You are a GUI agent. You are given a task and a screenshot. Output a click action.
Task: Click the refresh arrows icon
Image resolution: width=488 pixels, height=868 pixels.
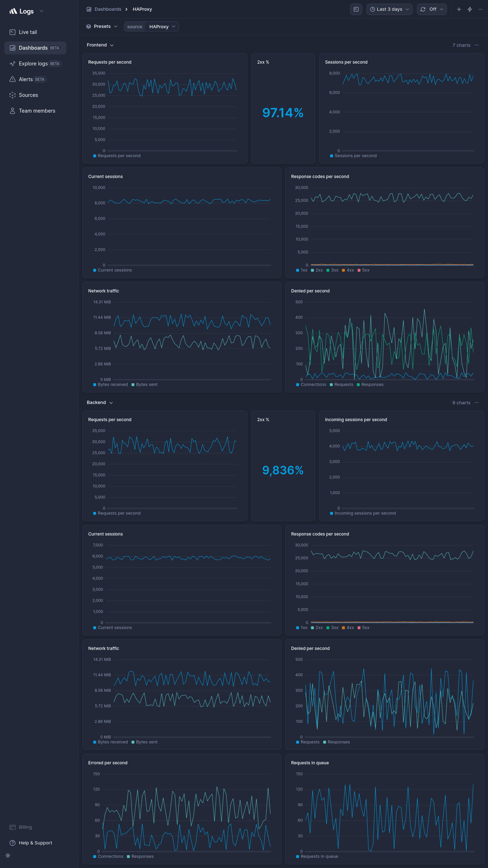(x=423, y=9)
